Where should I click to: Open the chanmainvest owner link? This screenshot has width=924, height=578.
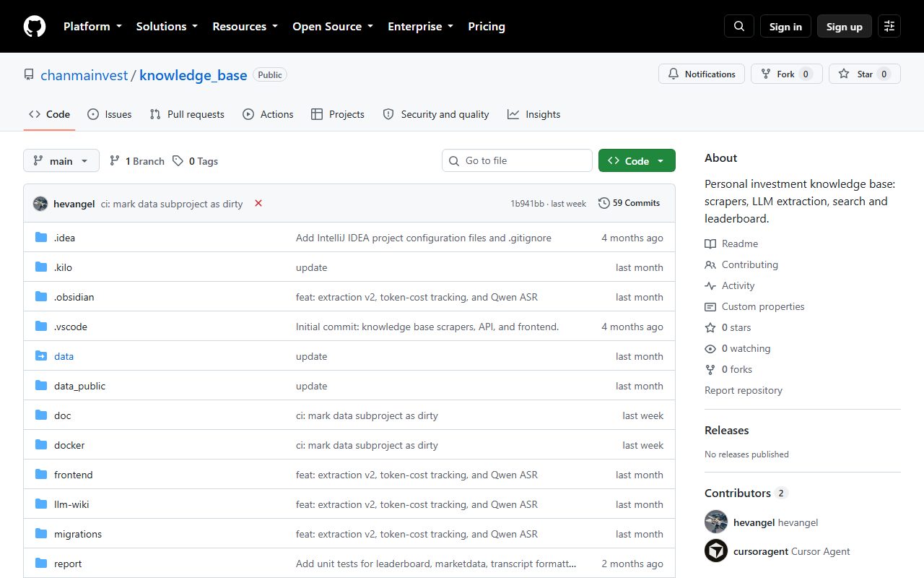pos(84,75)
